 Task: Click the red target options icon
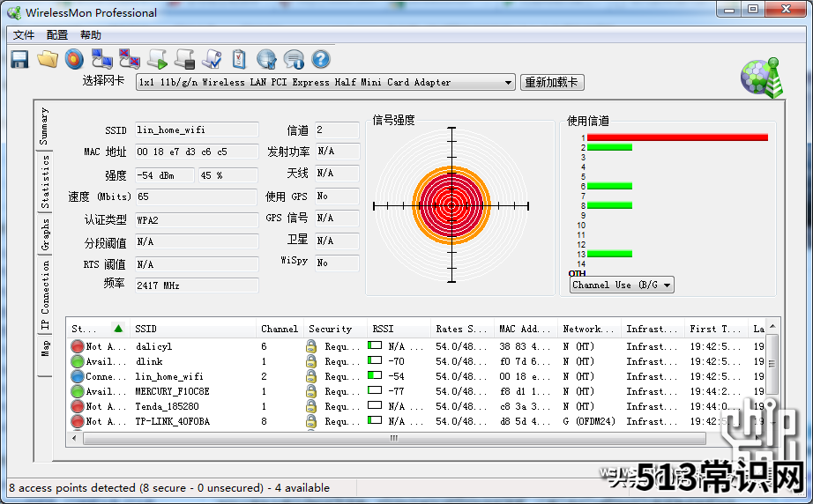(74, 59)
